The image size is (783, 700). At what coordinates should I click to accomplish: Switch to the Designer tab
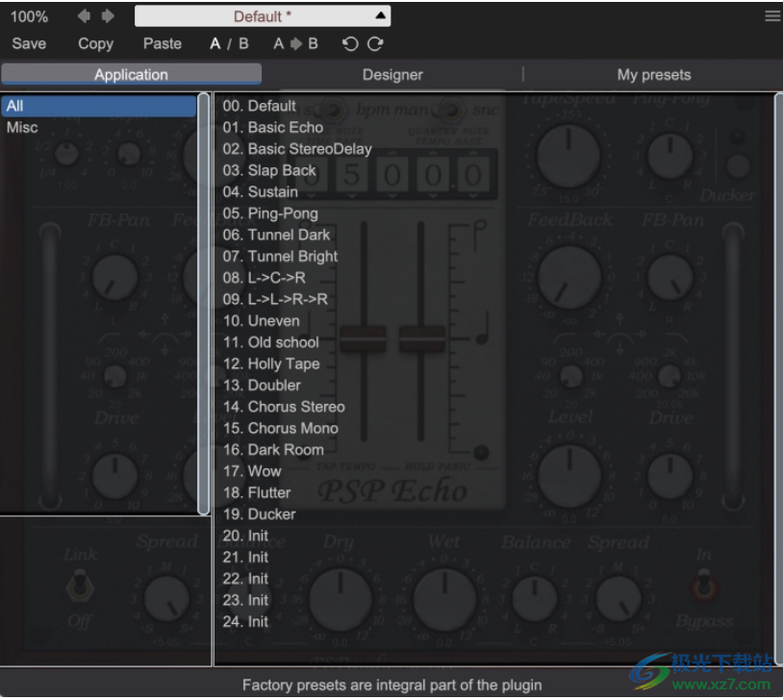[392, 74]
